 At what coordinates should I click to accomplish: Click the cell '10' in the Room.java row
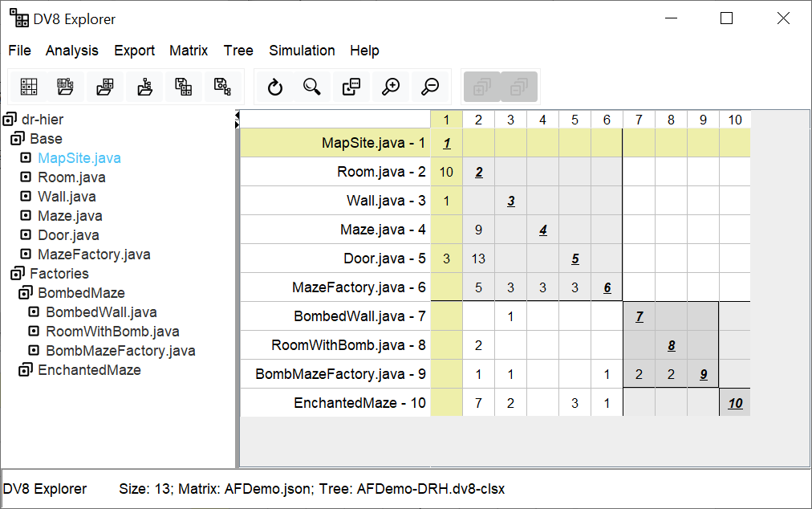click(446, 172)
